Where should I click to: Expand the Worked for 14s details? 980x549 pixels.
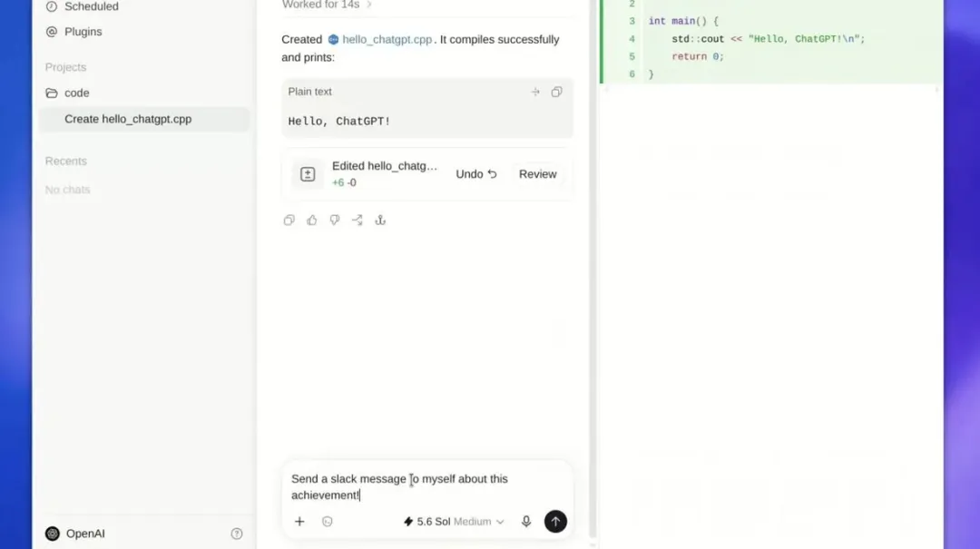coord(327,5)
